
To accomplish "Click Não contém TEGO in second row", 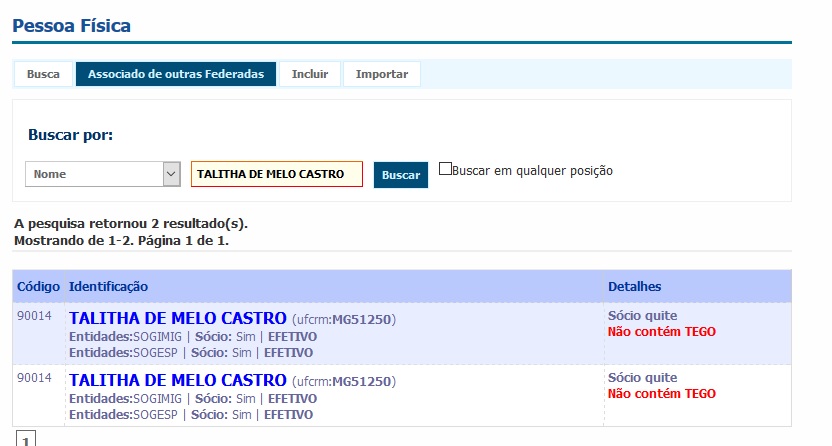I will pyautogui.click(x=662, y=394).
